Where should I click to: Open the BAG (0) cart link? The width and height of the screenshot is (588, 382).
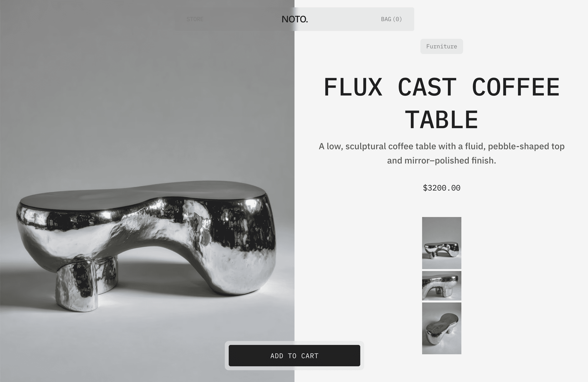point(391,19)
